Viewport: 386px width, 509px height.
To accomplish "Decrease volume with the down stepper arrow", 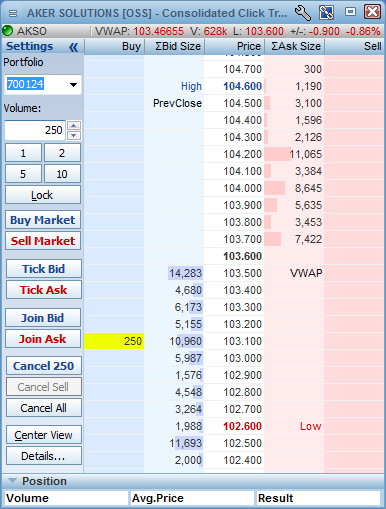I will coord(74,135).
